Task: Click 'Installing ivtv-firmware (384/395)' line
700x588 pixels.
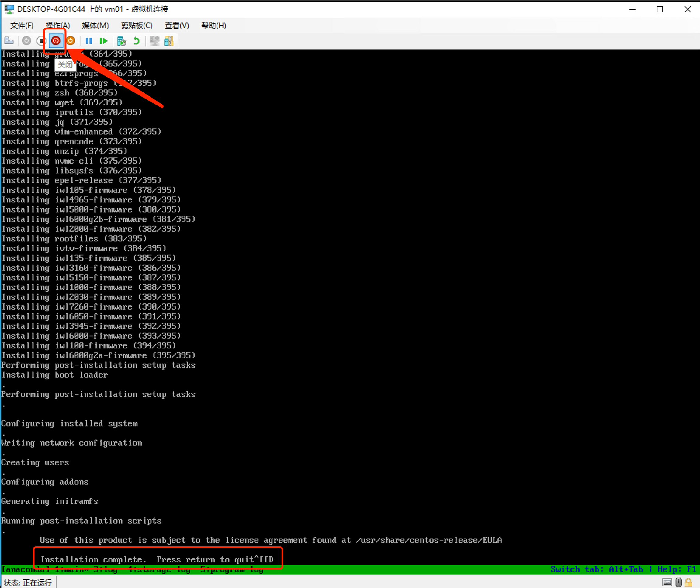Action: click(84, 248)
